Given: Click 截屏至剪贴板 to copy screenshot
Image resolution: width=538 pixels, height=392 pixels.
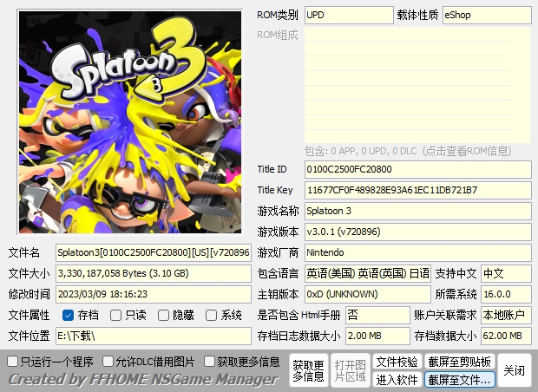Looking at the screenshot, I should 459,362.
